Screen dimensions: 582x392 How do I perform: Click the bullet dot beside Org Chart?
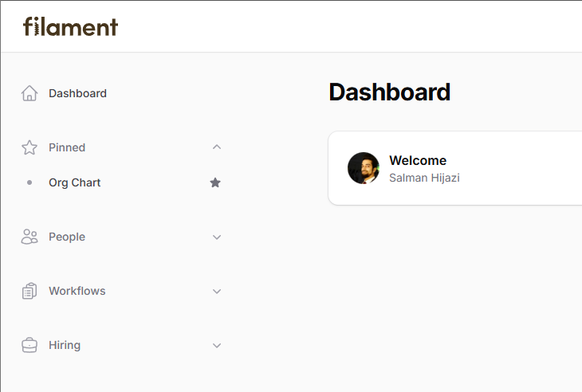[x=29, y=182]
